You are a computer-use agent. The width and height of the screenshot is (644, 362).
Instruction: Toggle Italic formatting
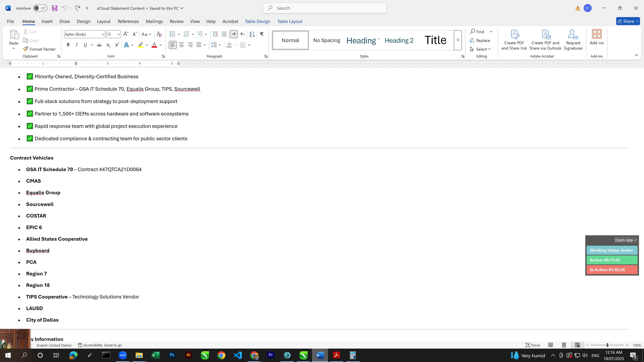tap(77, 45)
